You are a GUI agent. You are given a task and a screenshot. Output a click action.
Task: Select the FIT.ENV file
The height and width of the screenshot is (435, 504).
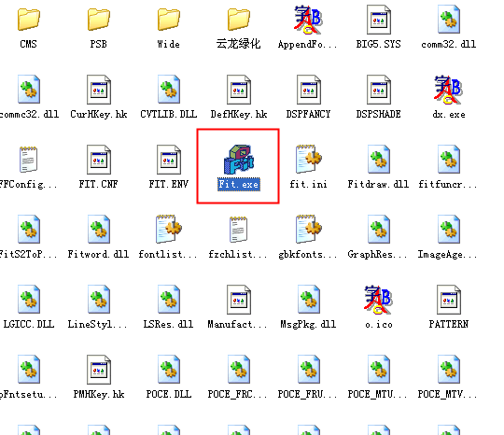click(x=169, y=160)
